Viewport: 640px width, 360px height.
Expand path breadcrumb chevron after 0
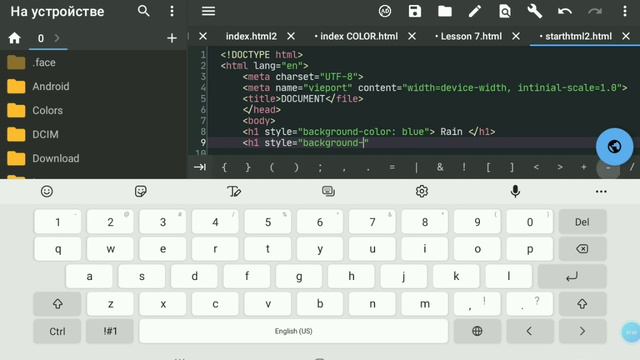tap(57, 38)
